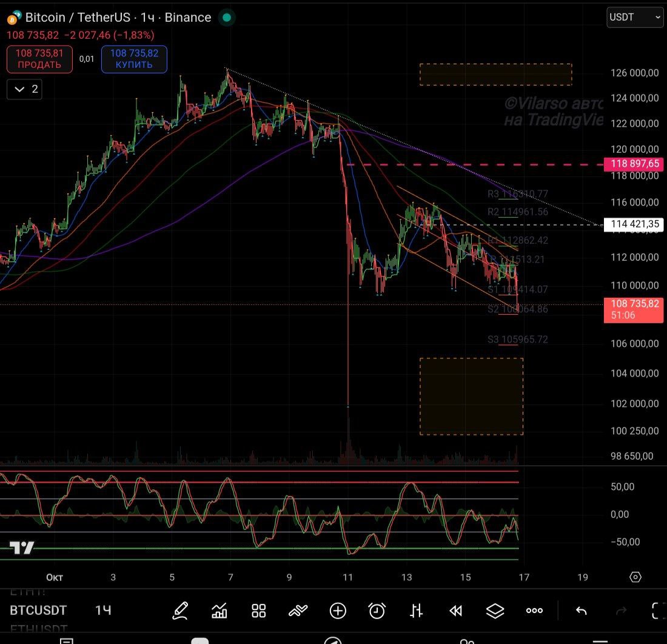
Task: Open the indicators chart icon
Action: [x=220, y=611]
